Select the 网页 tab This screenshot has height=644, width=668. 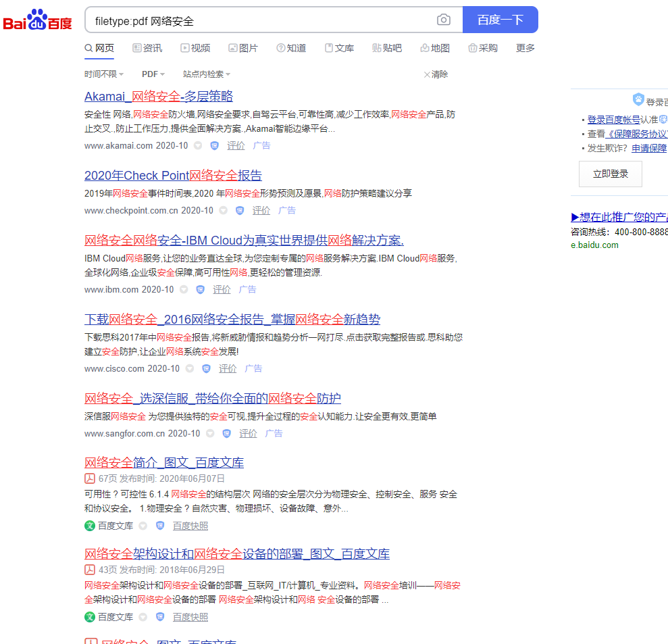[x=99, y=48]
